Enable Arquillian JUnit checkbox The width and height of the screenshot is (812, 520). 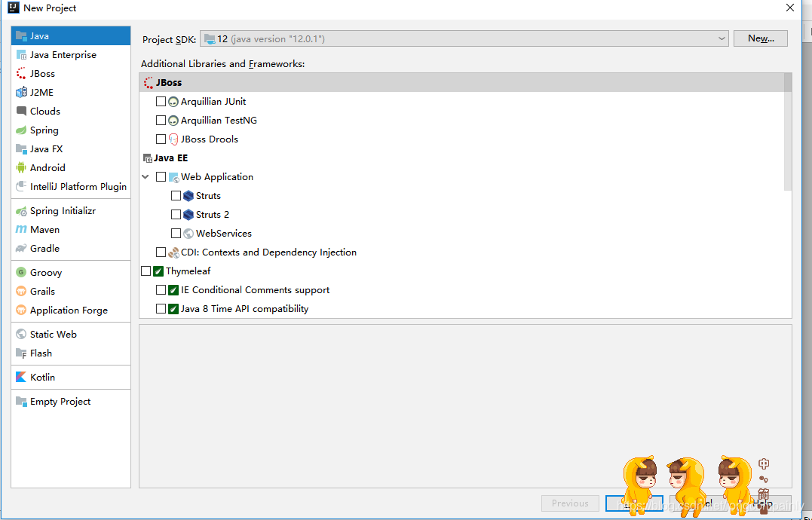click(161, 102)
